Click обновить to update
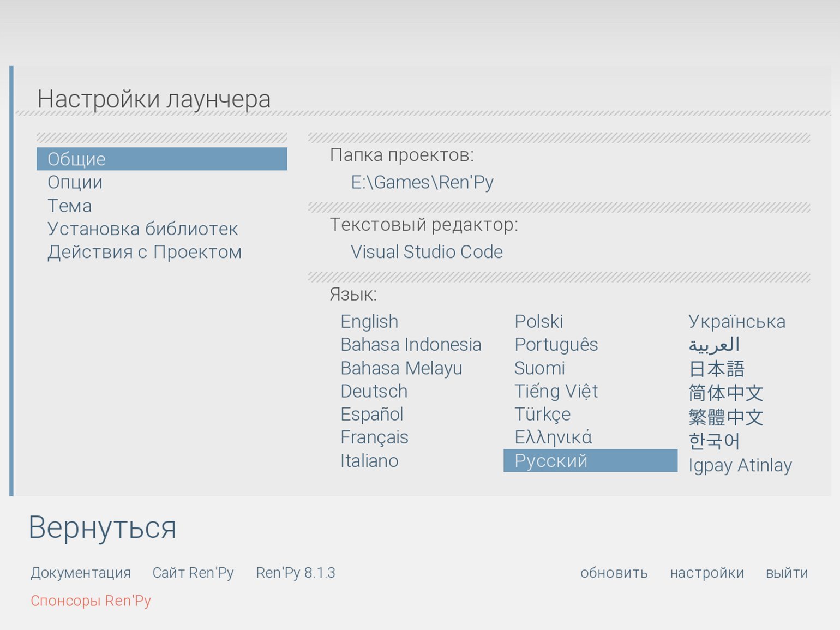 tap(614, 573)
